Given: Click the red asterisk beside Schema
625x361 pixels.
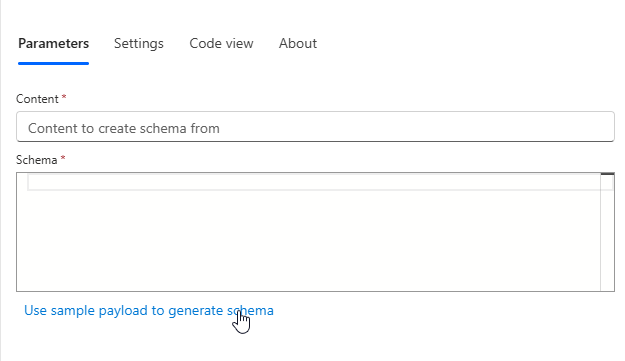Looking at the screenshot, I should (63, 158).
